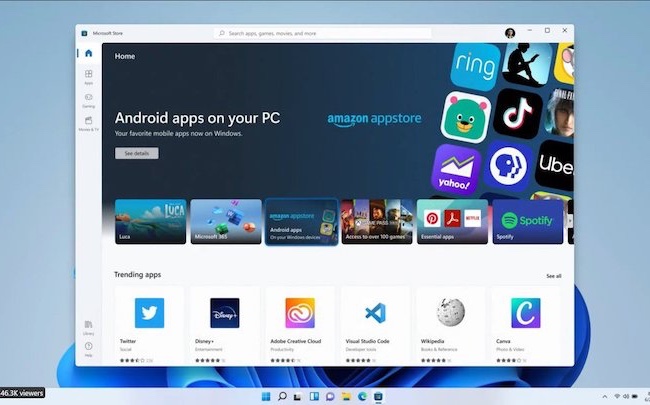Click the Microsoft Store taskbar icon

[x=378, y=397]
